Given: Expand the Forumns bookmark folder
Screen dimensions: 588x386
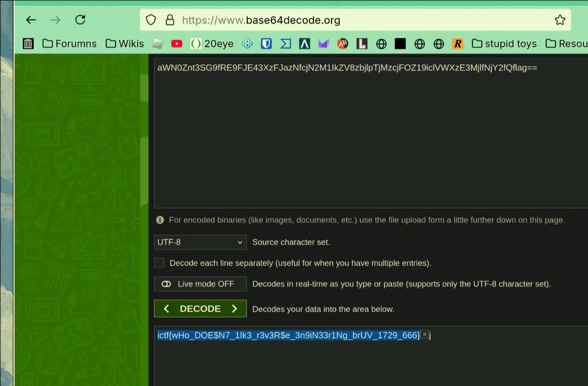Looking at the screenshot, I should [69, 44].
